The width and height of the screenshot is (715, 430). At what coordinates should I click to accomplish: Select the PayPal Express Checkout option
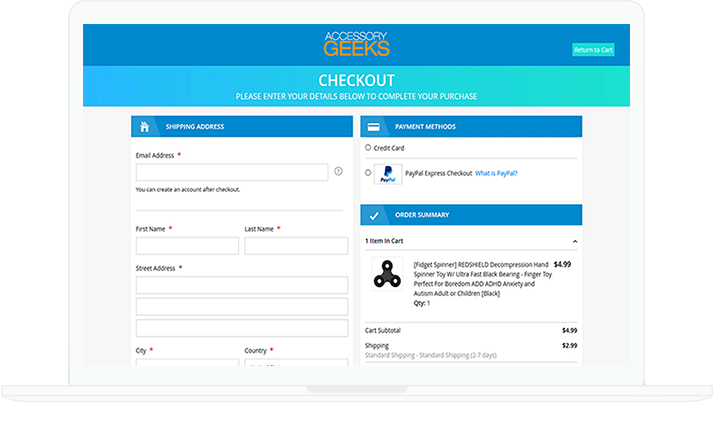pos(368,173)
